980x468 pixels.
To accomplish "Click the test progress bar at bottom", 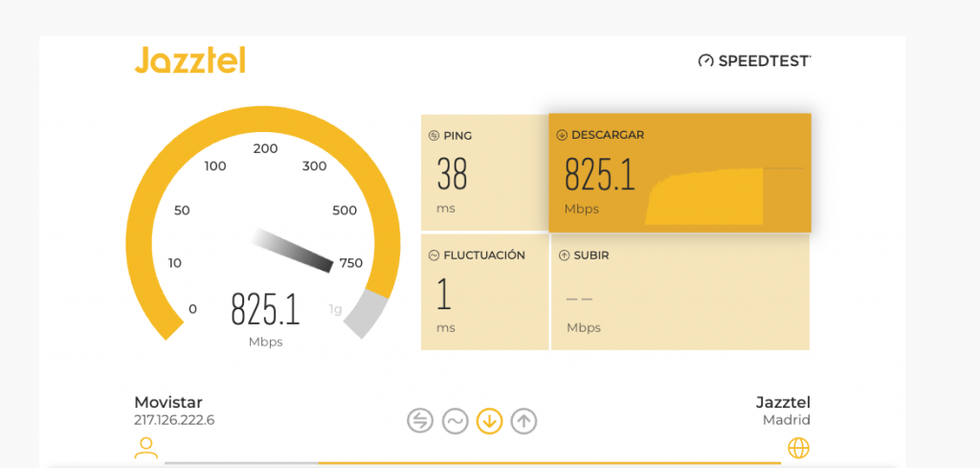I will [473, 463].
